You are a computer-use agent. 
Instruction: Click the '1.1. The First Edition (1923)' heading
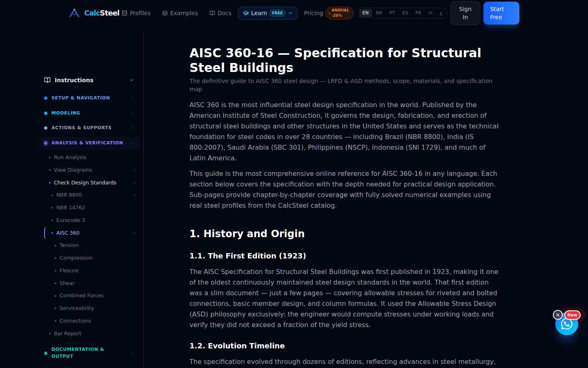pos(248,256)
